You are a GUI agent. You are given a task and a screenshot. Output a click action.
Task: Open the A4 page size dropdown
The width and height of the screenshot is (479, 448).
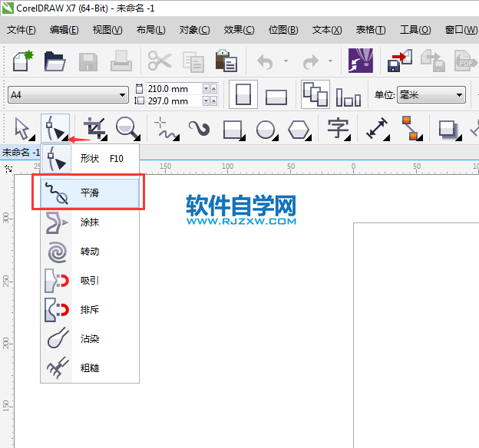(x=68, y=95)
